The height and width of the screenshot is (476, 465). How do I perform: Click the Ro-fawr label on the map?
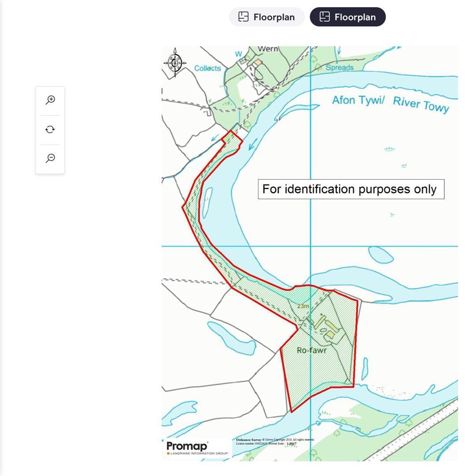pyautogui.click(x=311, y=350)
